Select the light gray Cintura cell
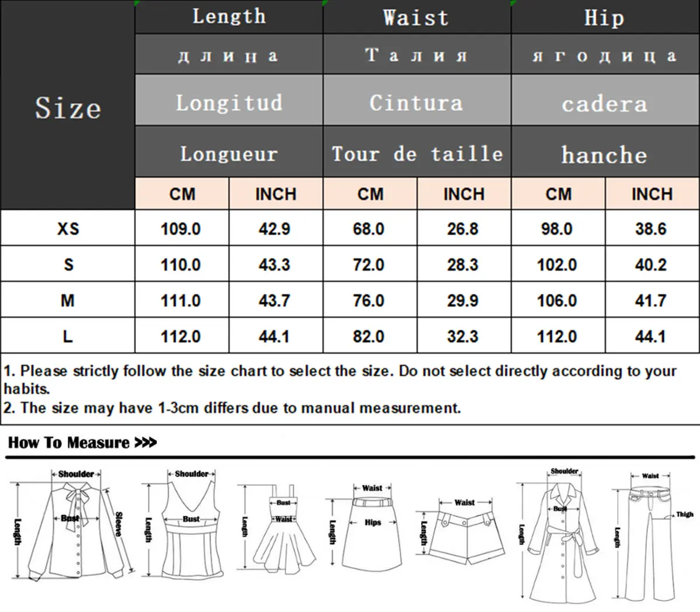 tap(416, 103)
